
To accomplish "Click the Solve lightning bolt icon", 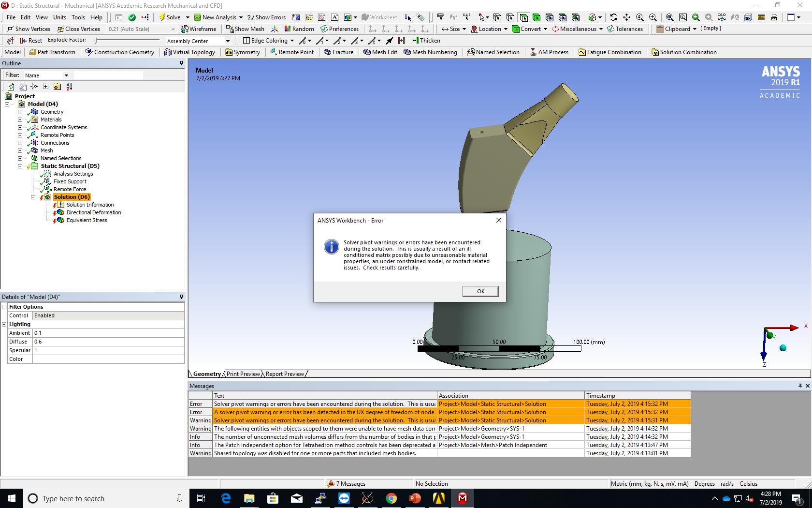I will [162, 17].
